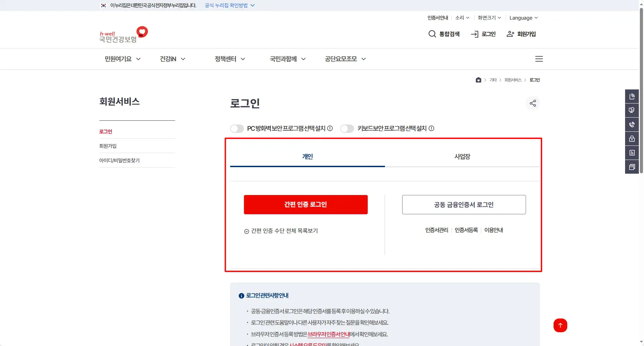Click 기타 in the breadcrumb
This screenshot has height=346, width=644.
click(x=493, y=80)
